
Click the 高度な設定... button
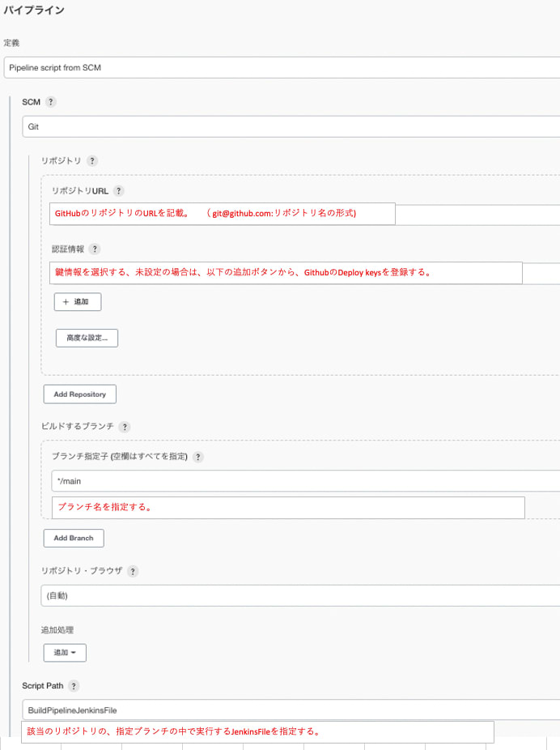point(87,338)
